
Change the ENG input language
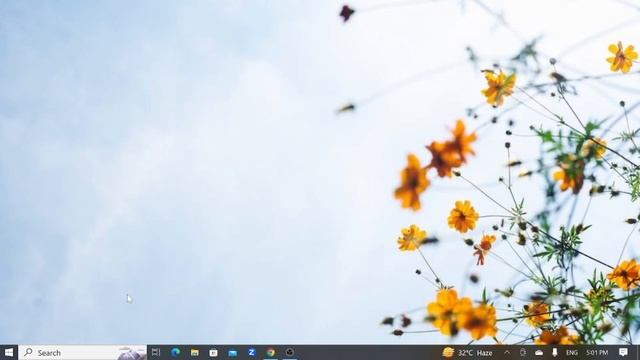tap(572, 352)
